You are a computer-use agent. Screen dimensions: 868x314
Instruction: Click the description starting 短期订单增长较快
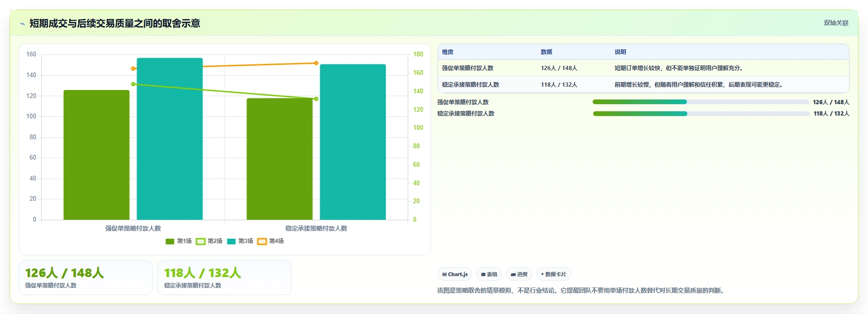pos(680,68)
